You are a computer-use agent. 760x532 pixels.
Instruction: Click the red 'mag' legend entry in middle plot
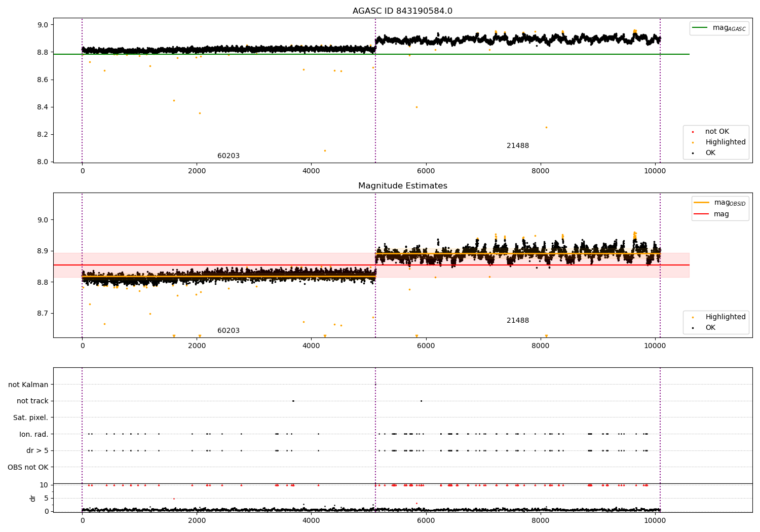(x=712, y=214)
